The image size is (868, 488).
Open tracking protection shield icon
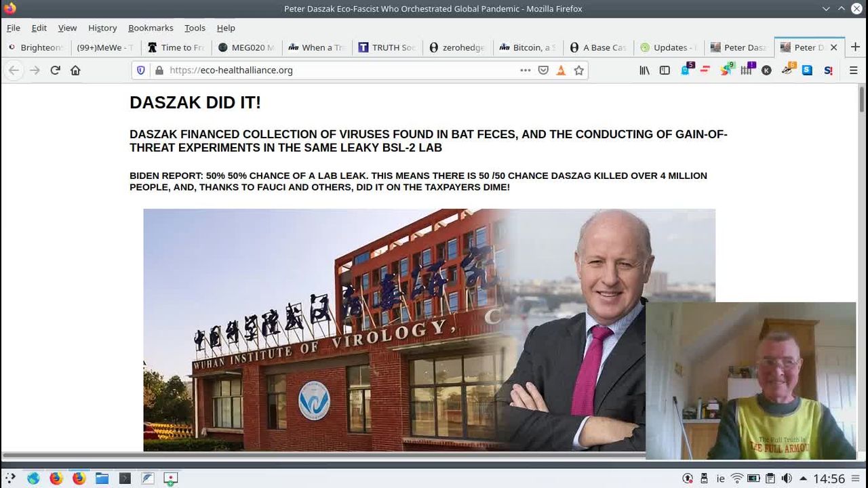point(141,70)
